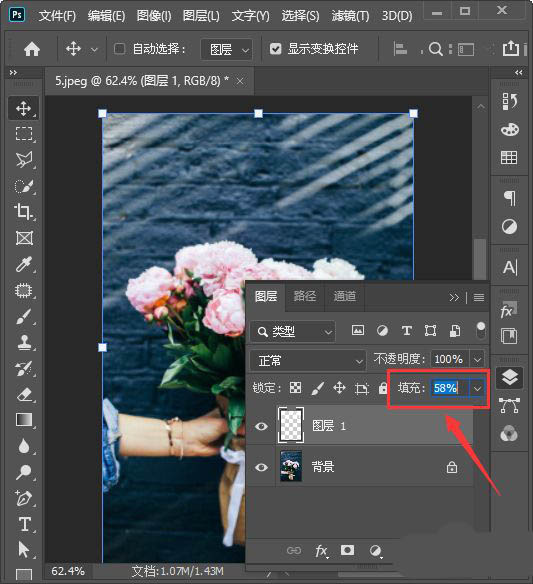
Task: Select the Quick Selection tool
Action: pos(24,186)
